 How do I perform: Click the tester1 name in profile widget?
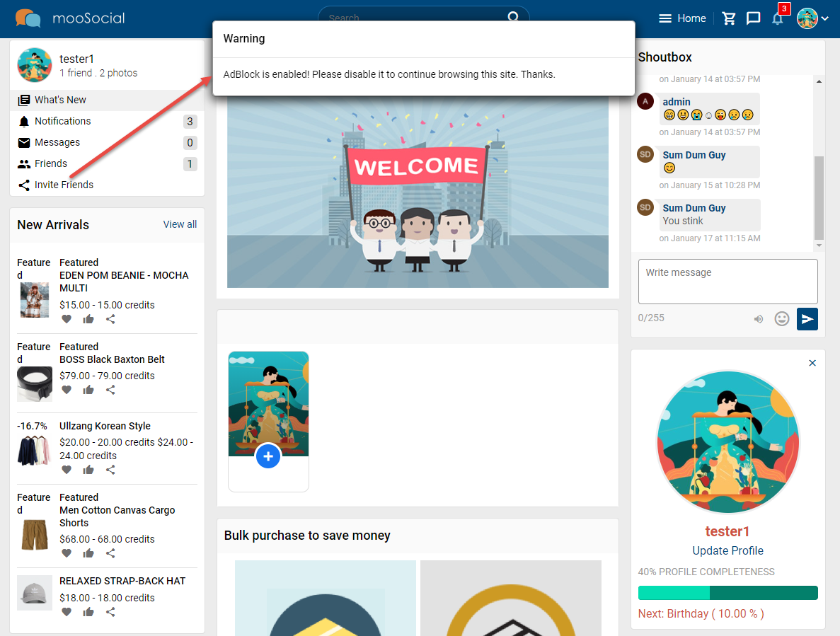[727, 531]
